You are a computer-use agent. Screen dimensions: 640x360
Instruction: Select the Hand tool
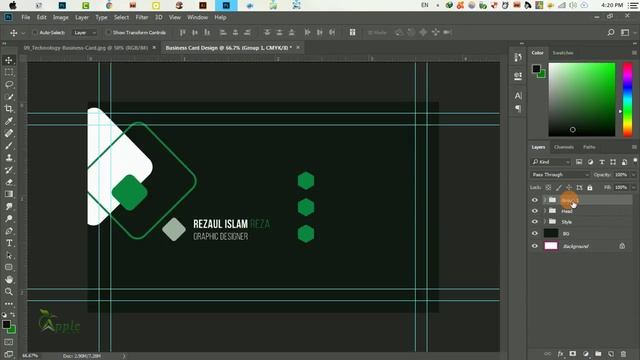click(x=9, y=280)
